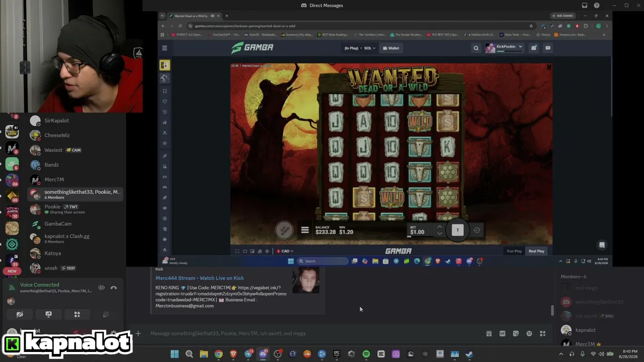Switch to Fun Play mode
The height and width of the screenshot is (362, 644).
click(x=514, y=251)
